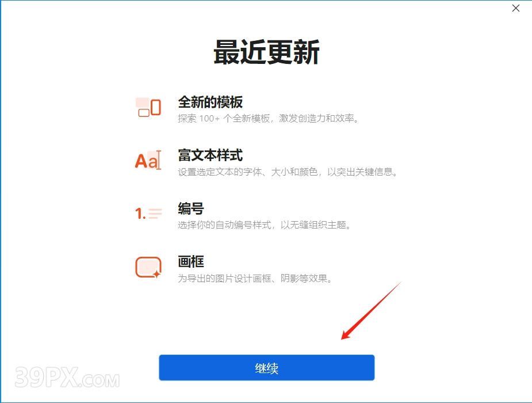Image resolution: width=532 pixels, height=403 pixels.
Task: Click the 探索 100+ 个全新模板 description
Action: (x=269, y=119)
